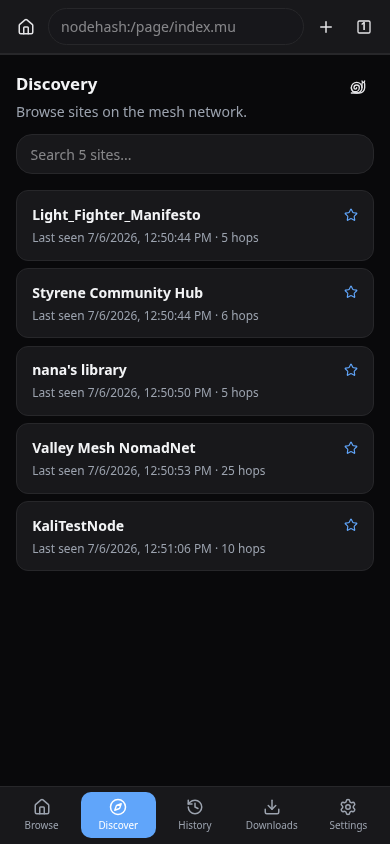Star the Valley Mesh NomadNet entry
Screen dimensions: 390x844
[351, 448]
